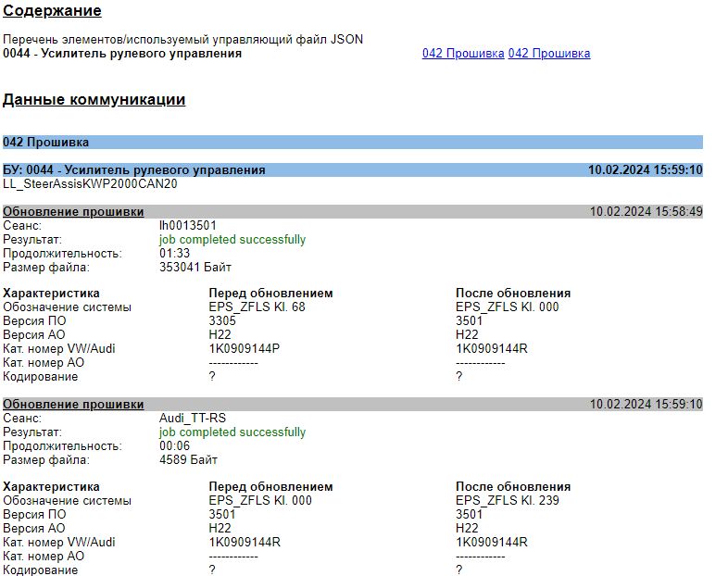Open the first '042 Прошивка' link
Viewport: 728px width, 576px height.
point(463,54)
